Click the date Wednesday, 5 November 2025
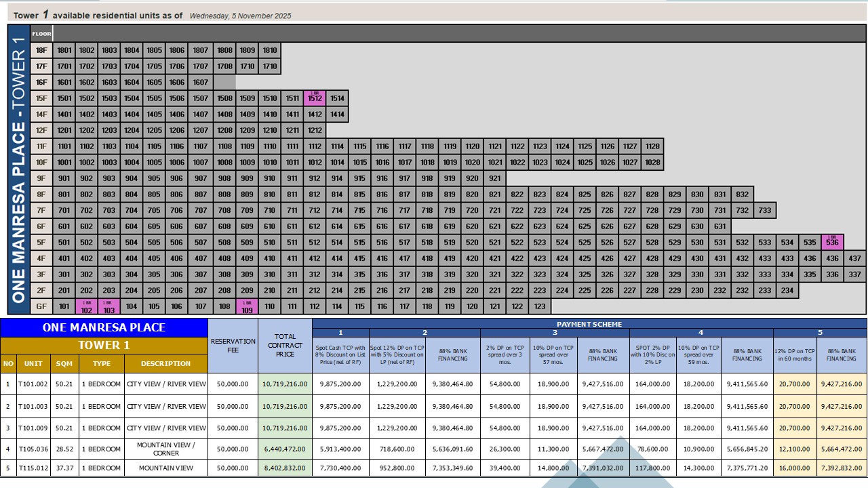The height and width of the screenshot is (488, 868). pos(240,16)
